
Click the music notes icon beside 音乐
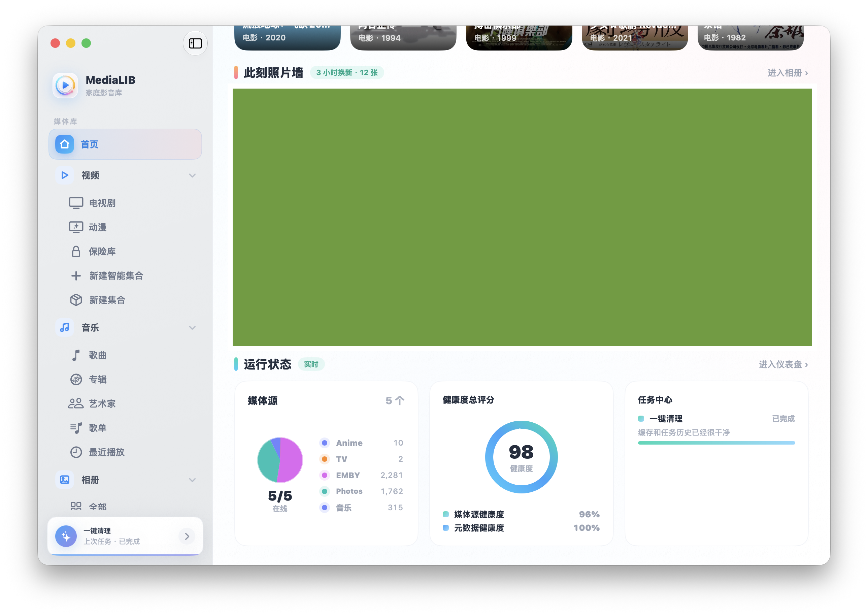click(x=65, y=328)
